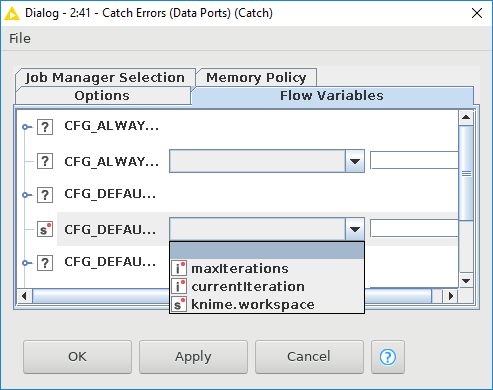This screenshot has height=390, width=493.
Task: Switch to the Options tab
Action: [x=102, y=96]
